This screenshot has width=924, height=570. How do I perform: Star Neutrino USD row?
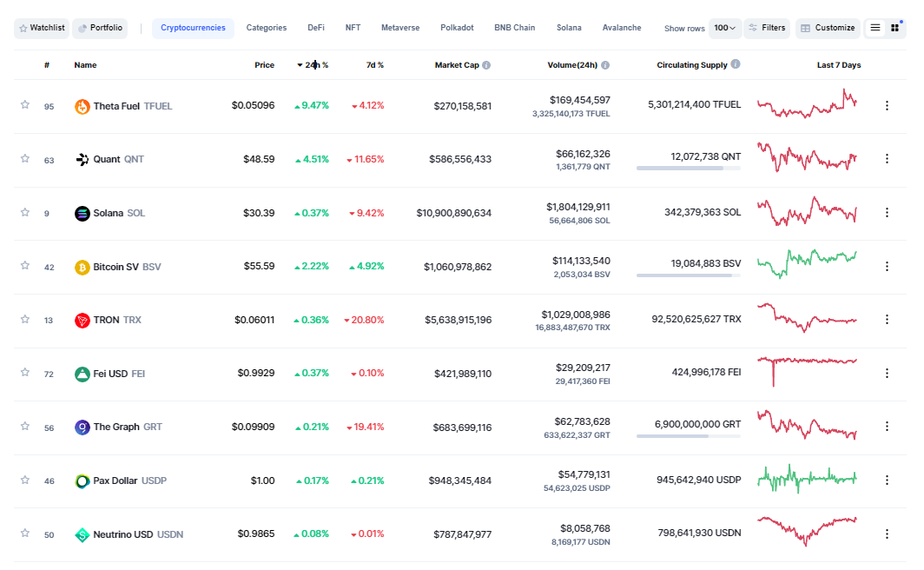[x=24, y=534]
